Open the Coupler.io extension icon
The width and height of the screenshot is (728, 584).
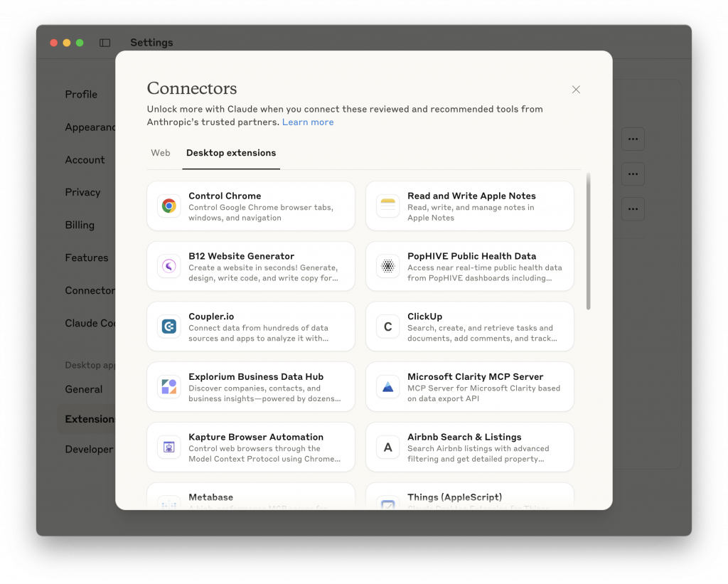(x=169, y=326)
